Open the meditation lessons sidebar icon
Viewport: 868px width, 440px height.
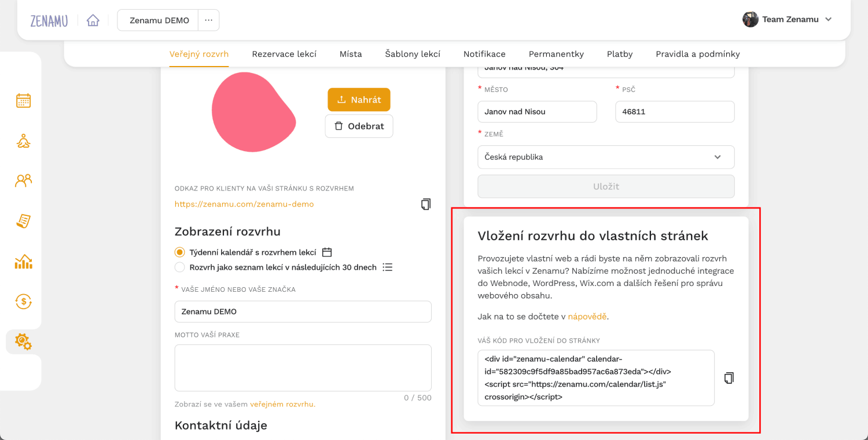23,141
